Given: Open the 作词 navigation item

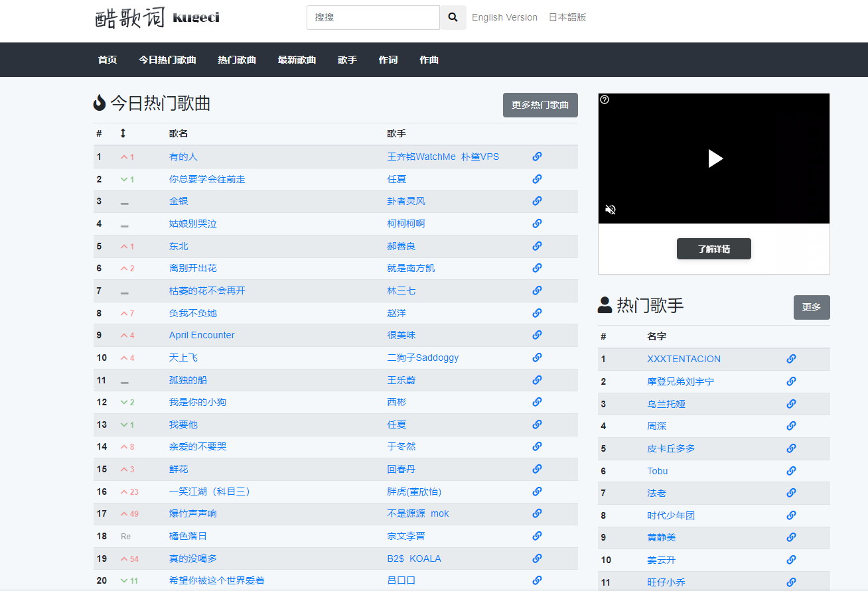Looking at the screenshot, I should pos(388,60).
